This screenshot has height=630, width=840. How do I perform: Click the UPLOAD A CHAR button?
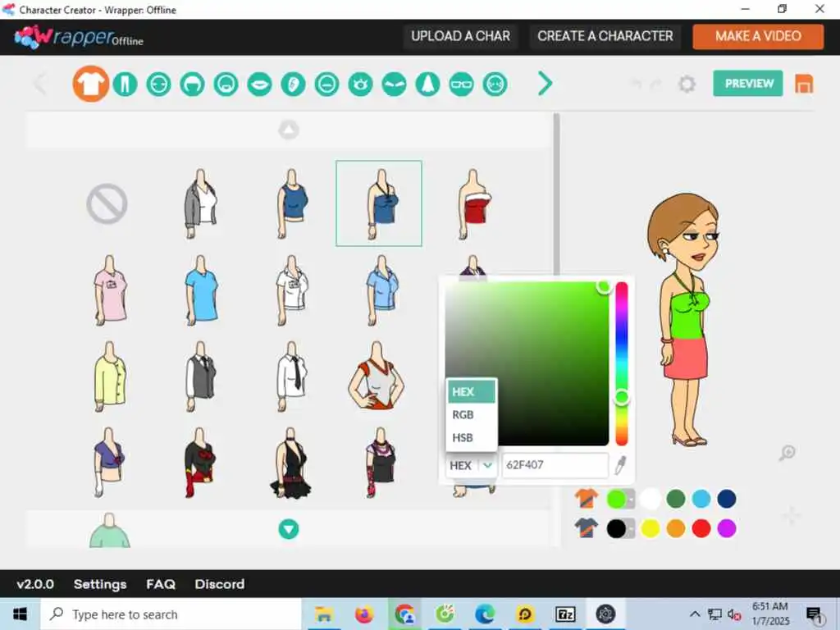click(460, 36)
